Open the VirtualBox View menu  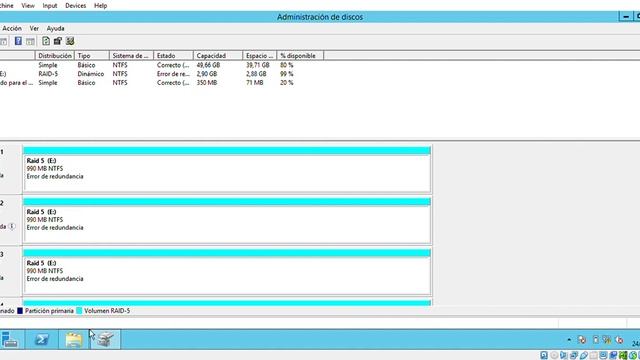click(x=28, y=6)
